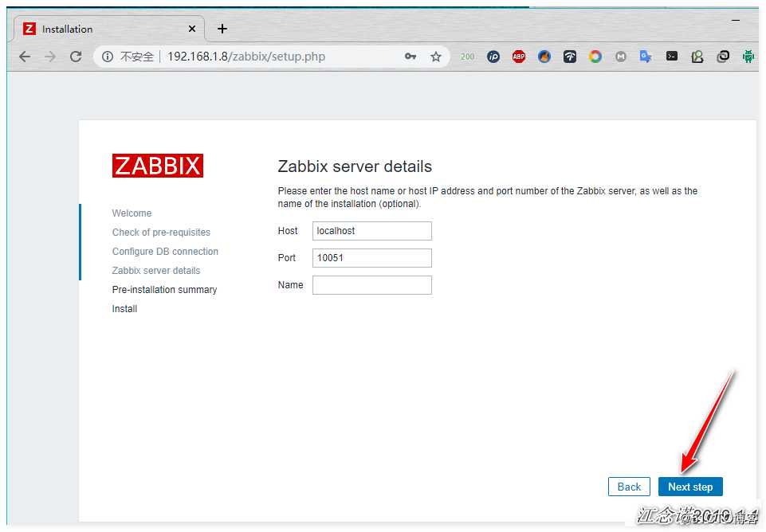Select Check of pre-requisites step
The image size is (766, 532).
(161, 233)
